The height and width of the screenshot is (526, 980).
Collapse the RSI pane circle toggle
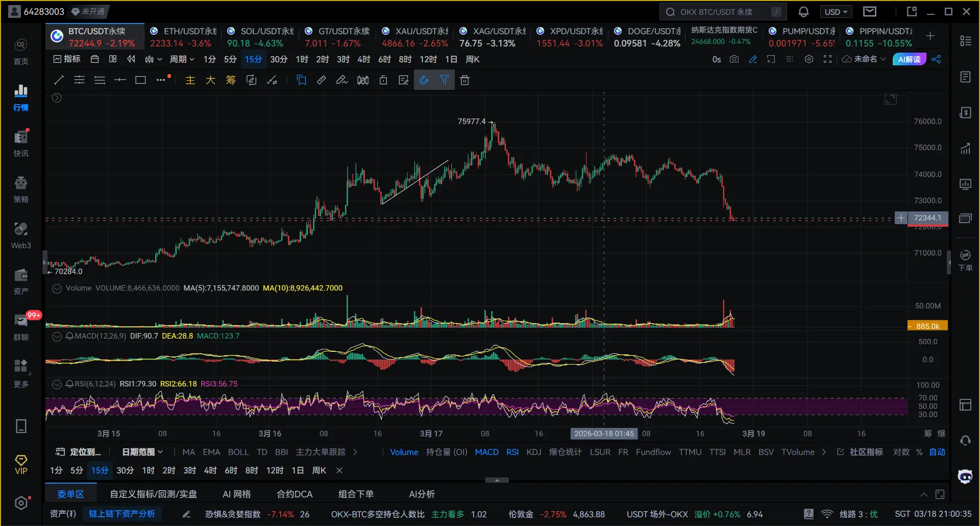pyautogui.click(x=57, y=385)
